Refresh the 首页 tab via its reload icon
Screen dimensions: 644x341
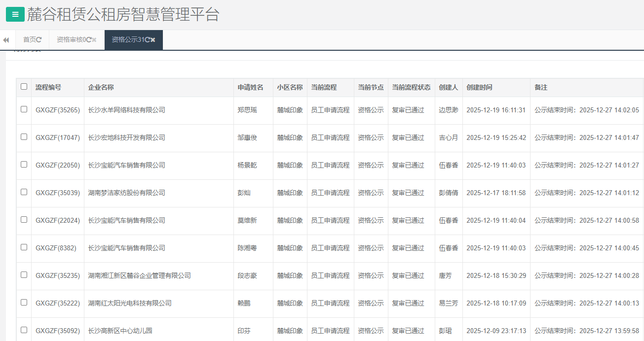(x=39, y=40)
